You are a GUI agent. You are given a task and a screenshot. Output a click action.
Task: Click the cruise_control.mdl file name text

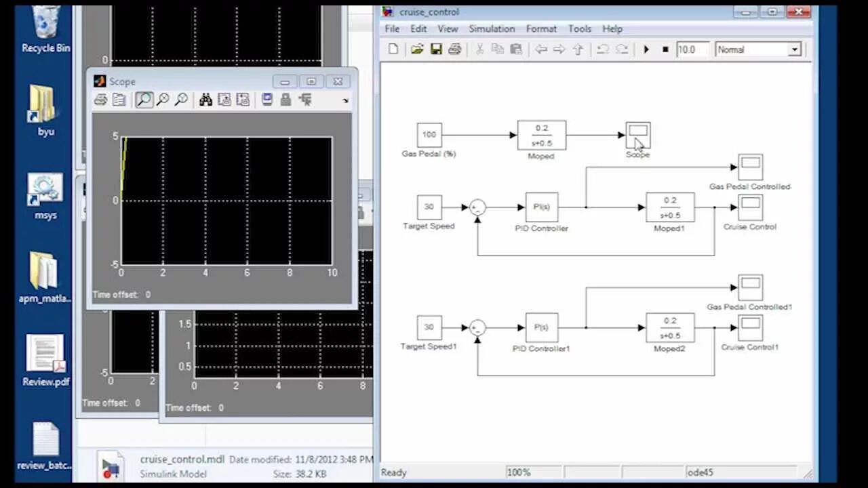182,459
